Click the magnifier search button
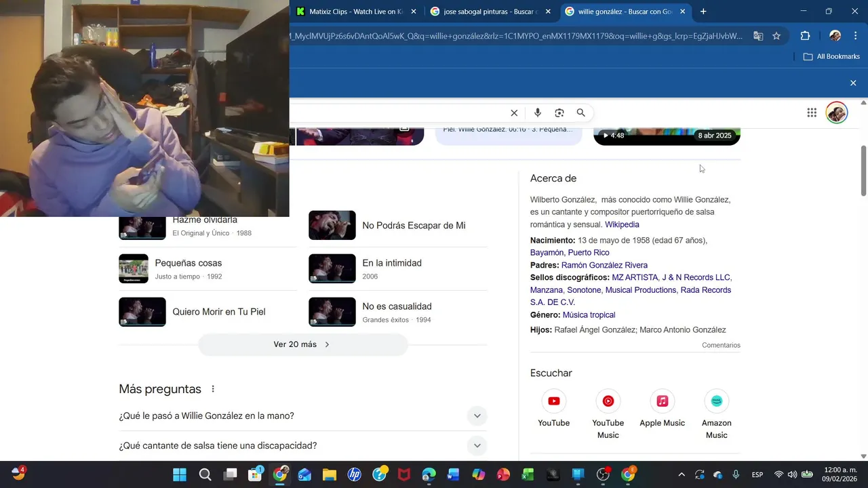Viewport: 868px width, 488px height. [x=581, y=113]
